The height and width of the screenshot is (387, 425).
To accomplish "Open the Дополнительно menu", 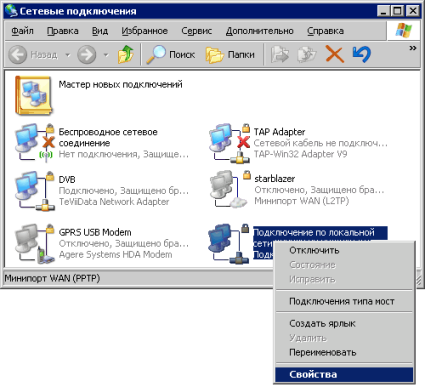I will point(260,31).
